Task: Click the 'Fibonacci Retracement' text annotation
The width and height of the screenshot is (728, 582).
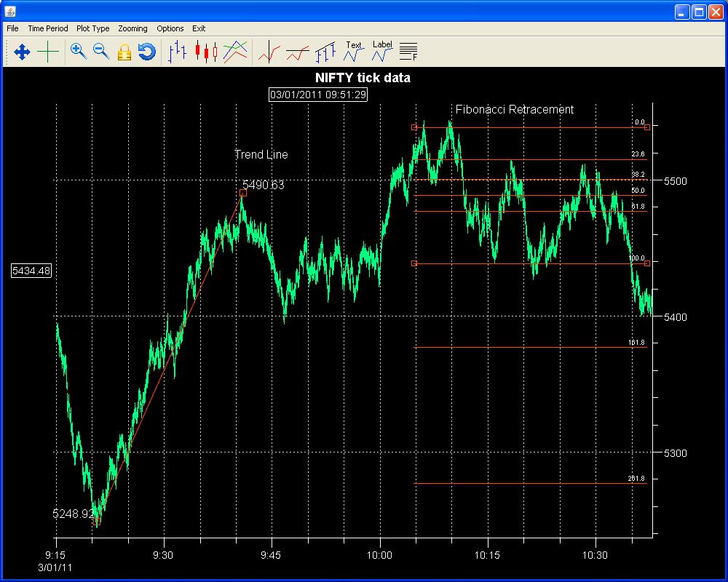Action: pyautogui.click(x=515, y=110)
